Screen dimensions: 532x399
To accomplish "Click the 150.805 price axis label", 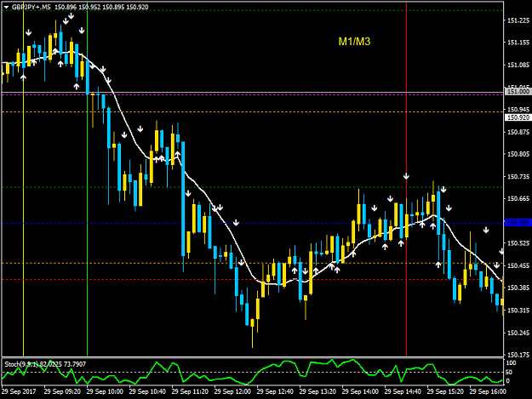I will pos(518,154).
